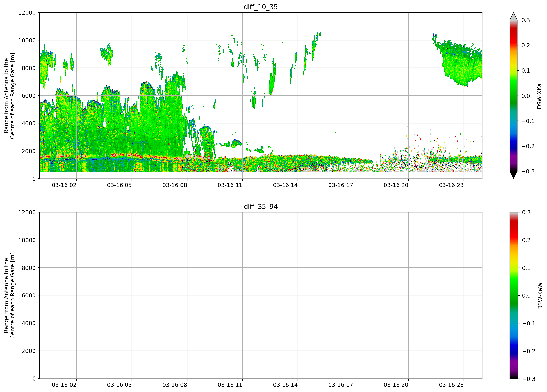The width and height of the screenshot is (547, 392).
Task: Click the upper extend arrow of top colorbar
Action: 513,16
